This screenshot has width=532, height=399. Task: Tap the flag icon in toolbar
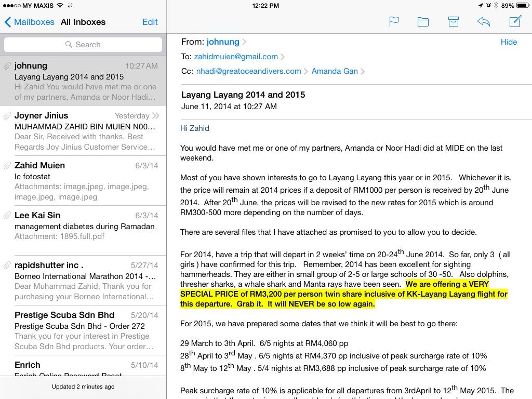tap(394, 22)
